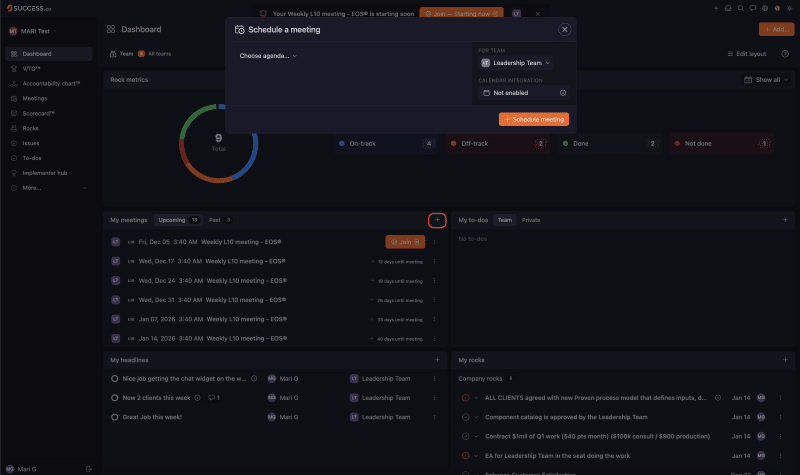The height and width of the screenshot is (475, 800).
Task: Open the MARI Test workspace switcher
Action: tap(33, 31)
